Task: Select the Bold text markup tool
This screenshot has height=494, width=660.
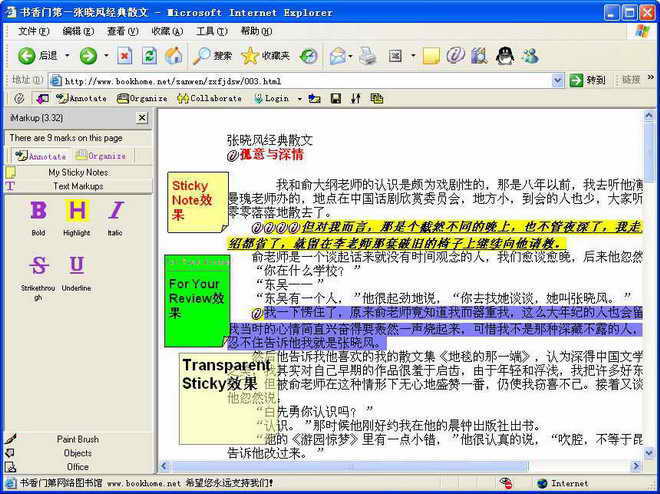Action: 38,212
